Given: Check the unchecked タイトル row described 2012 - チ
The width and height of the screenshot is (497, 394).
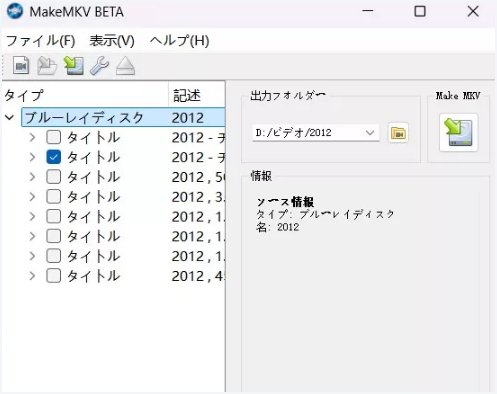Looking at the screenshot, I should (x=54, y=137).
